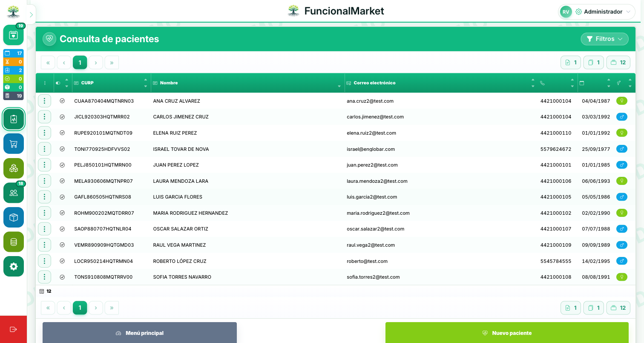Click the female gender badge for ANA CRUZ ALVAREZ
The image size is (644, 343).
coord(622,101)
